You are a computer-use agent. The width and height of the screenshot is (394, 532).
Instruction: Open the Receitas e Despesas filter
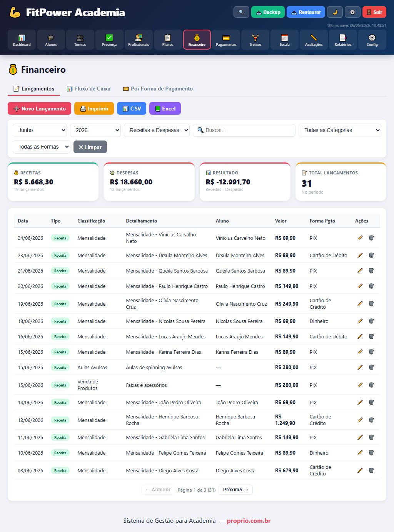pos(157,130)
